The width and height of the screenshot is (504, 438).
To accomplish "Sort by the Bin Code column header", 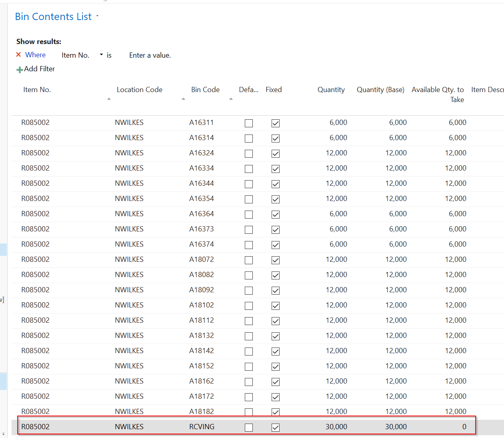I will click(205, 90).
